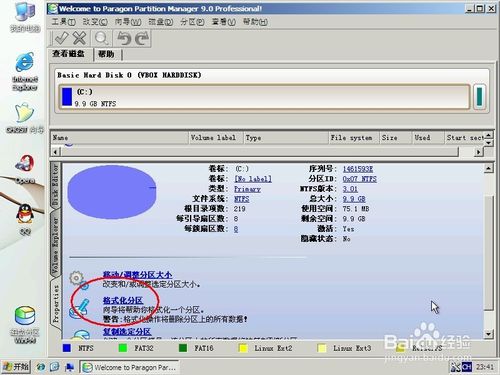
Task: Click the CH language indicator in tray
Action: pos(467,367)
